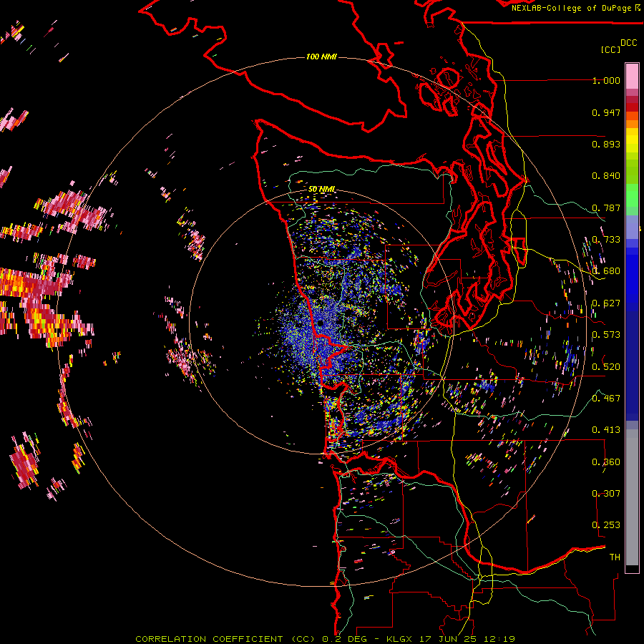Viewport: 644px width, 644px height.
Task: Click the 0.787 scale value
Action: click(x=606, y=208)
